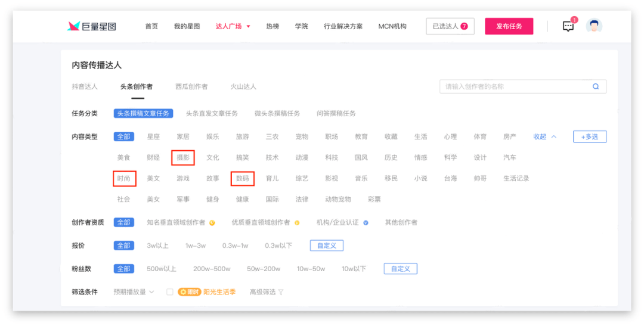Click the search magnifier icon
The image size is (644, 326).
[596, 86]
